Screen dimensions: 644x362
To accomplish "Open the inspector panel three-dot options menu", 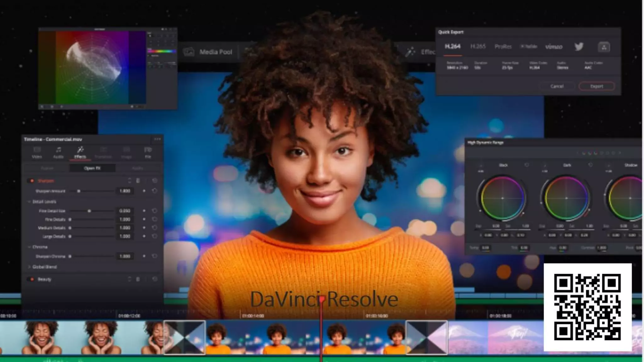I will click(x=157, y=139).
